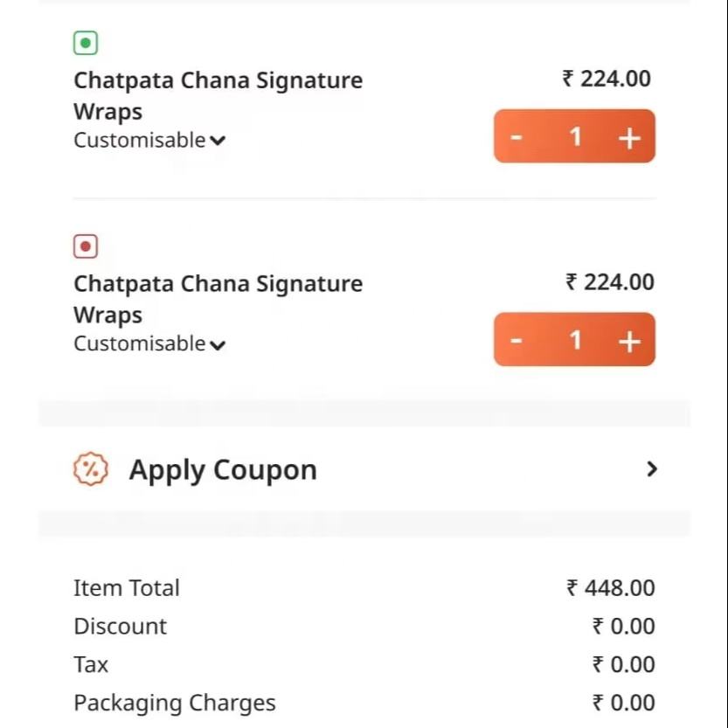This screenshot has width=728, height=728.
Task: Click quantity number of the red-marked wrap
Action: [575, 340]
